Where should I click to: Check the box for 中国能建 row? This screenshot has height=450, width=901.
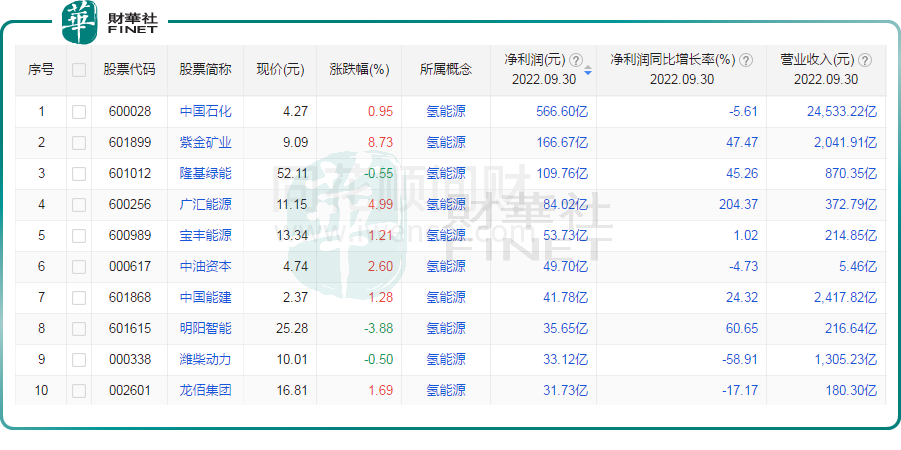pyautogui.click(x=79, y=298)
